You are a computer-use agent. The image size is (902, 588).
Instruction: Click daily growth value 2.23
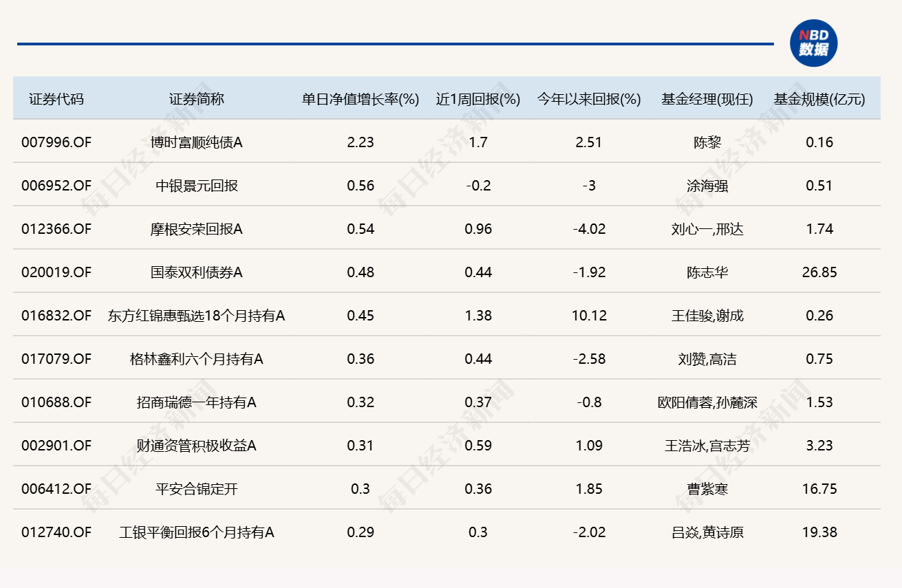[x=361, y=142]
